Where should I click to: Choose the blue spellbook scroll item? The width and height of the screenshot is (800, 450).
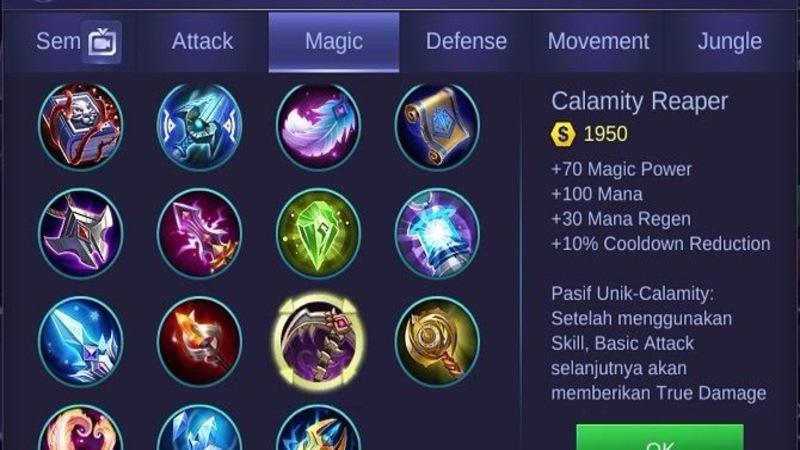437,127
